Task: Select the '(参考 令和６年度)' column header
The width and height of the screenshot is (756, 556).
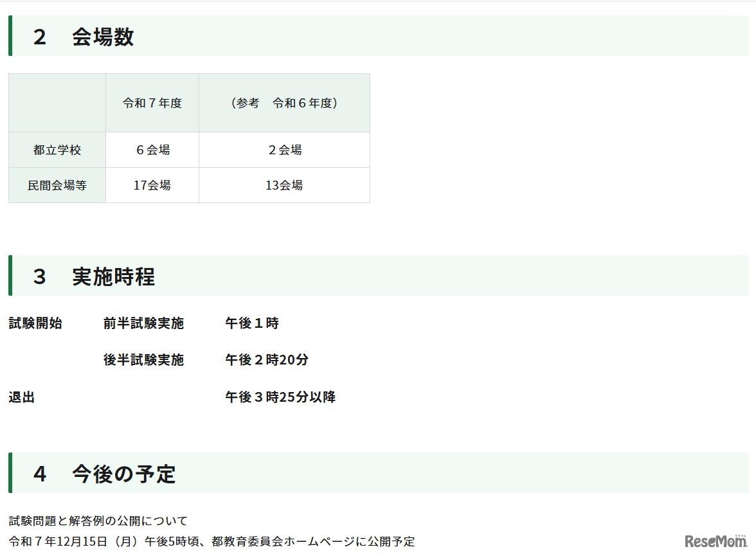Action: [x=284, y=103]
